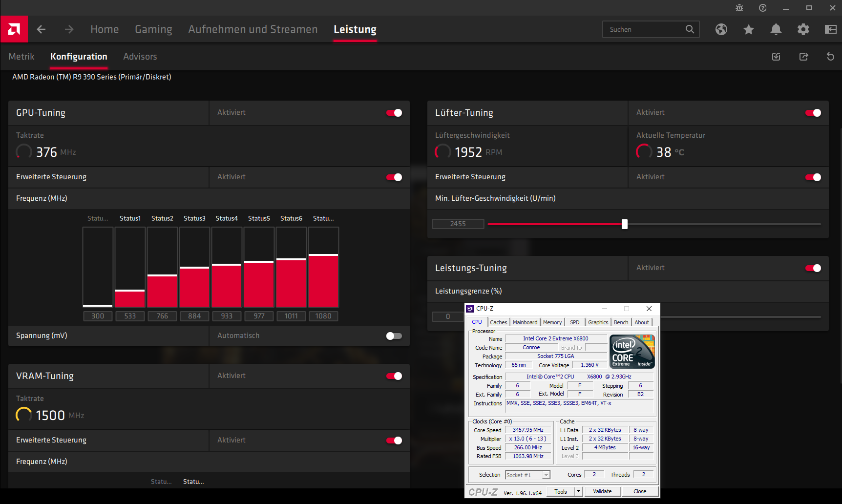Screen dimensions: 842x504
Task: Open Mainboard tab in CPU-Z
Action: point(525,322)
